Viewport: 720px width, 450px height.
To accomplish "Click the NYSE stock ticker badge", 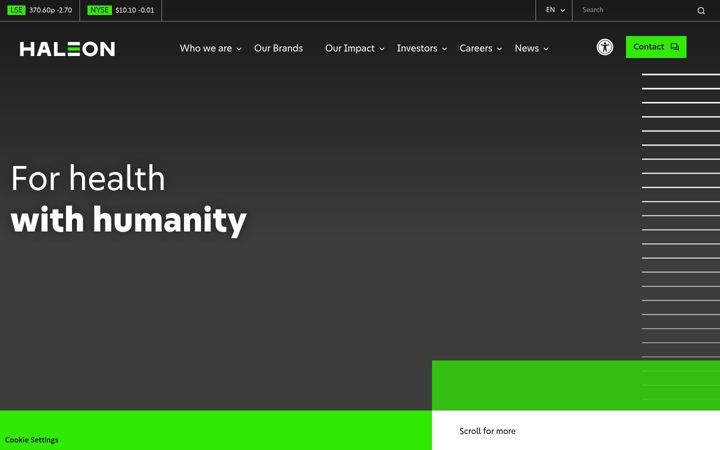I will point(100,10).
